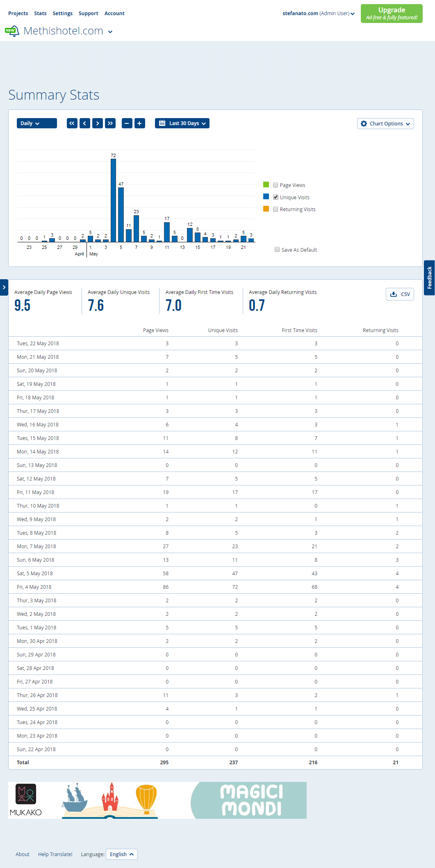Jump to latest period with double-right arrows
The width and height of the screenshot is (435, 868).
pyautogui.click(x=110, y=123)
